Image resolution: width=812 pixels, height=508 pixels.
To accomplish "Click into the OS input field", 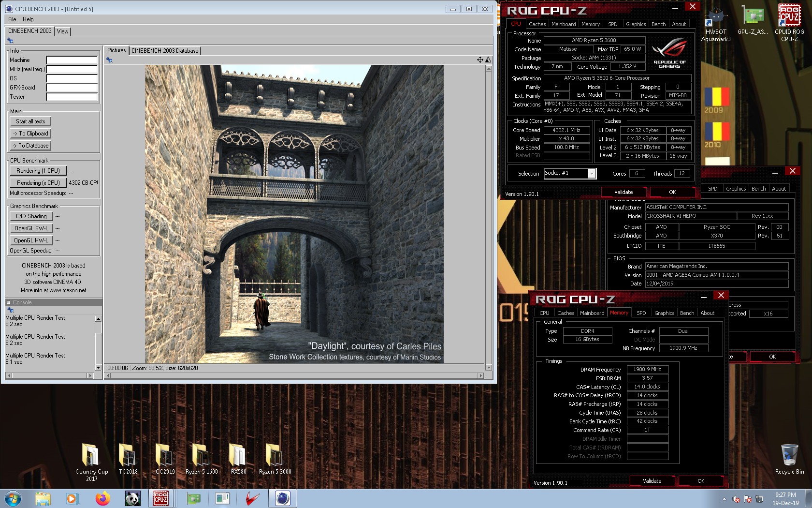I will pyautogui.click(x=72, y=78).
